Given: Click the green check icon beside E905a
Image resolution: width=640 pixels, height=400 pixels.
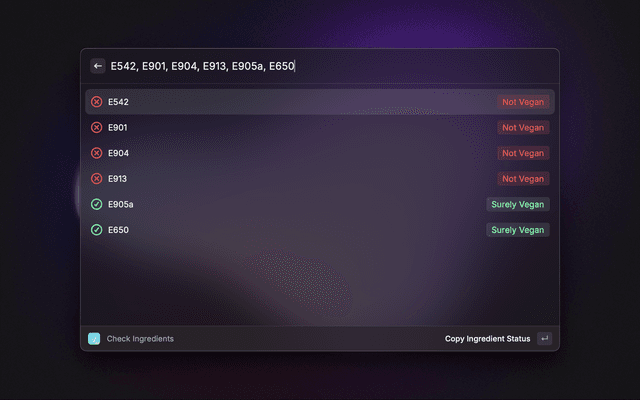Looking at the screenshot, I should coord(96,204).
